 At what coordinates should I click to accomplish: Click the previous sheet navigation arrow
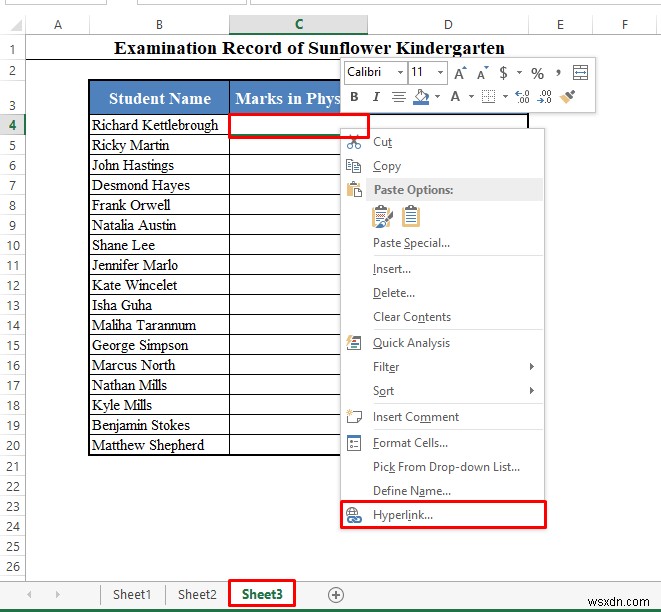click(x=30, y=595)
